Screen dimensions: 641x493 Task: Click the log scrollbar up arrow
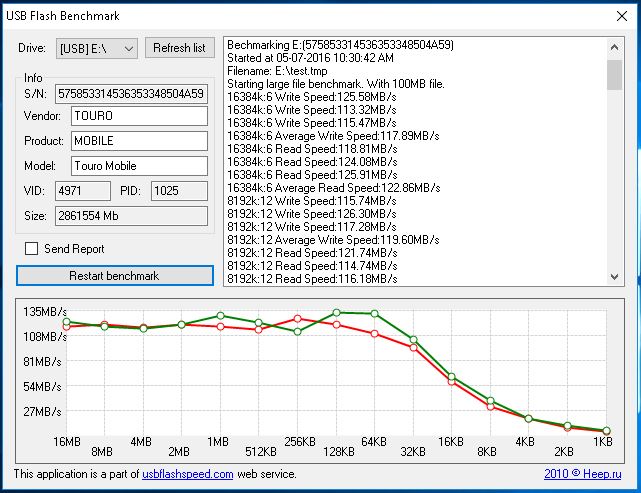point(615,46)
